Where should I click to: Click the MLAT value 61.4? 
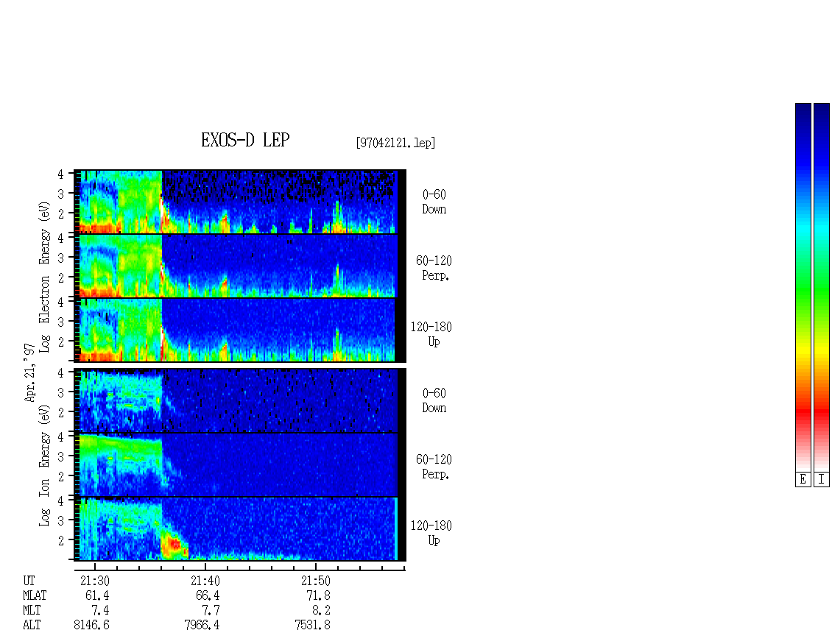pos(97,595)
